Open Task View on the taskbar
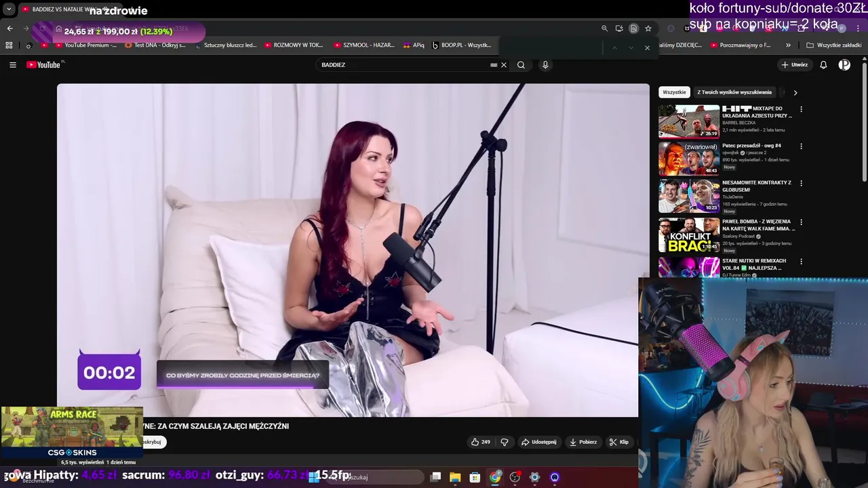 point(436,477)
